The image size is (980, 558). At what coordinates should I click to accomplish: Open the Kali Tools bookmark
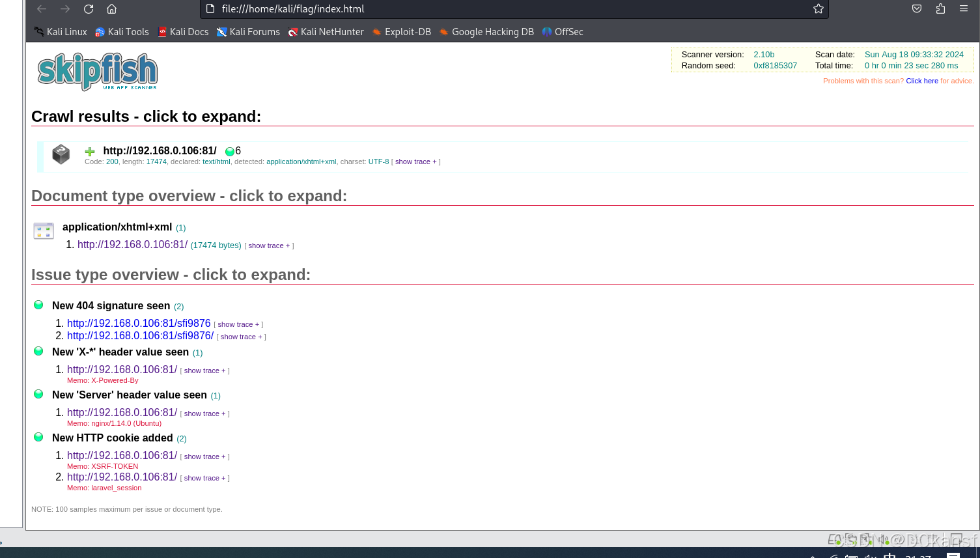pyautogui.click(x=122, y=32)
